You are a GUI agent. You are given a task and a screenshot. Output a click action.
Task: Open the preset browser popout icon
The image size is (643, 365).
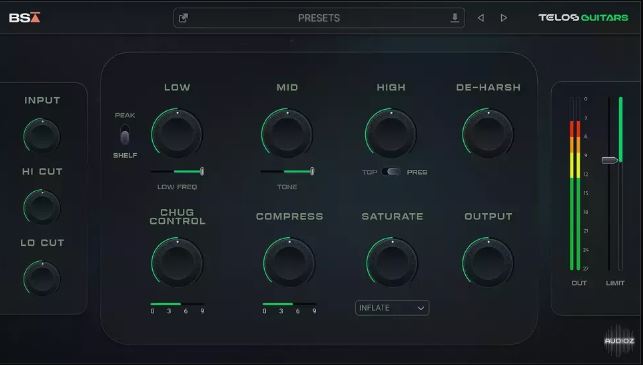(x=184, y=18)
